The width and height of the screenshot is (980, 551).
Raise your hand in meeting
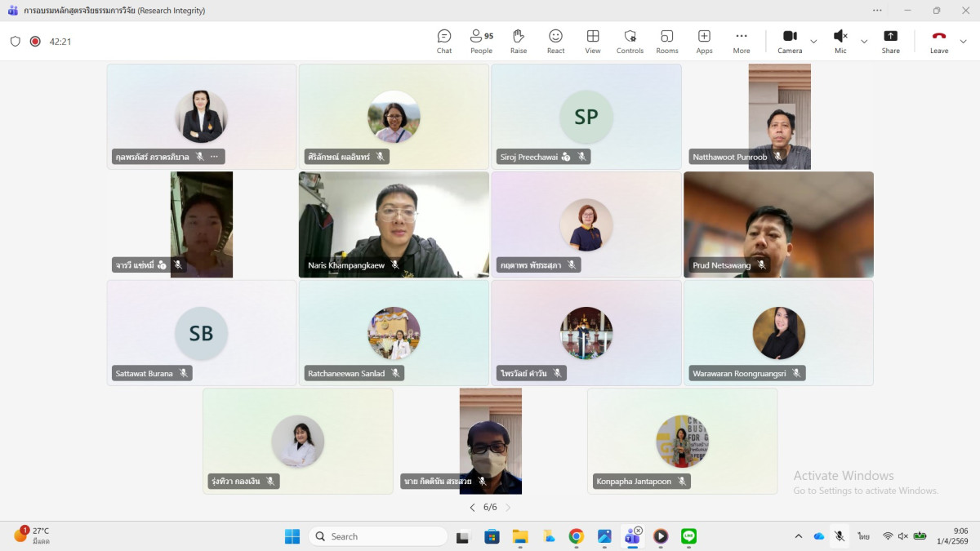(518, 42)
